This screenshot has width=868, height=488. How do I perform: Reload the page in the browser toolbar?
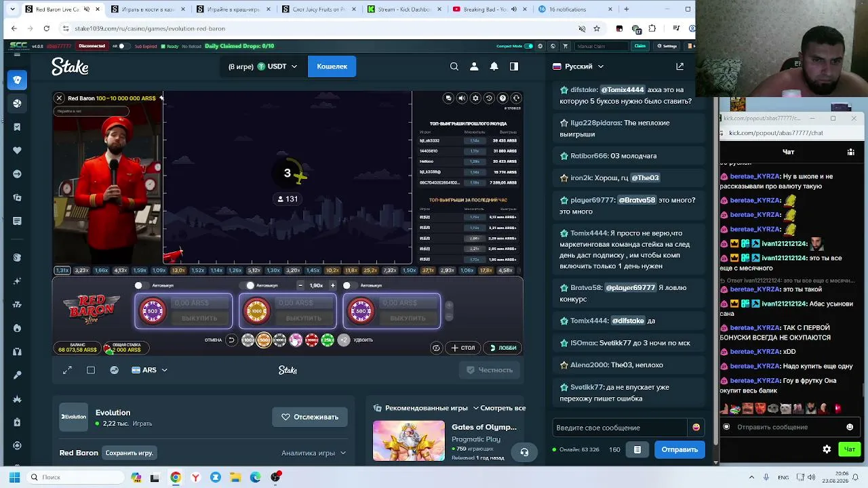pos(46,28)
